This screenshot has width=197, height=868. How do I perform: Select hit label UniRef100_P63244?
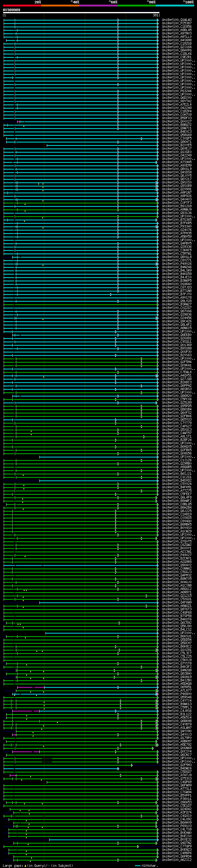(x=177, y=91)
